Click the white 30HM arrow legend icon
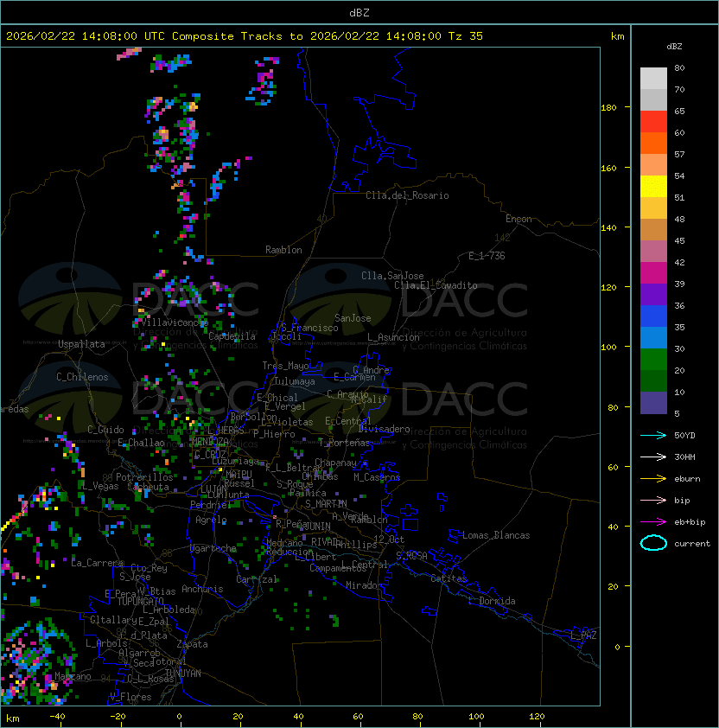 (x=653, y=457)
